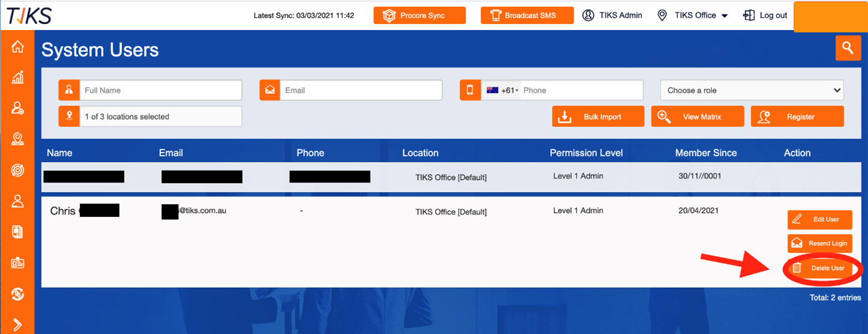Click the Broadcast SMS button
The width and height of the screenshot is (868, 334).
tap(527, 16)
